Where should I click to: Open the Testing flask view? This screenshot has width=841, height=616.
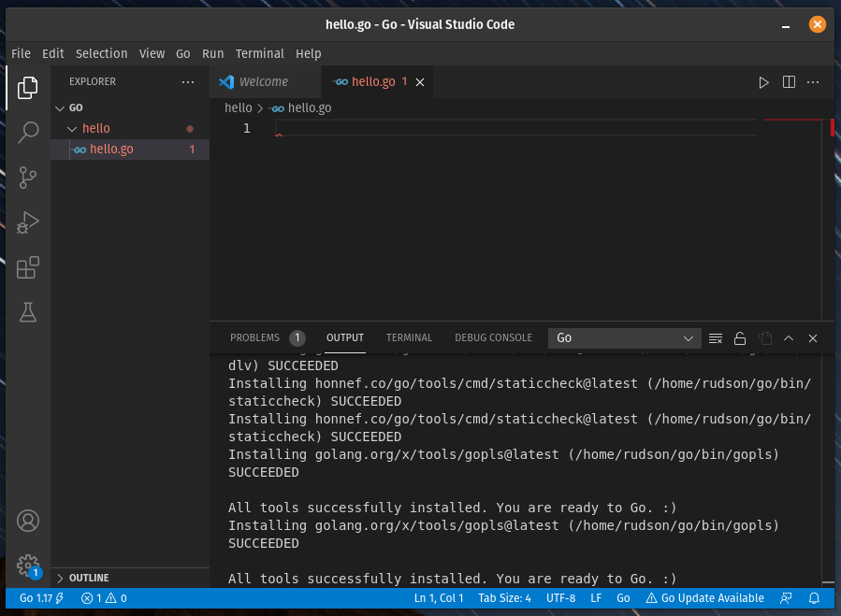coord(28,312)
